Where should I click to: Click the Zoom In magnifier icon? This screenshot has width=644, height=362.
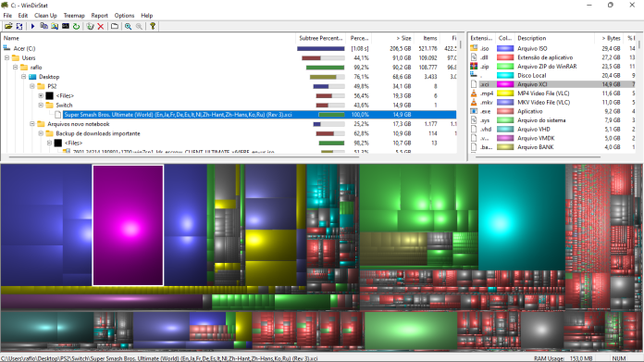click(128, 26)
